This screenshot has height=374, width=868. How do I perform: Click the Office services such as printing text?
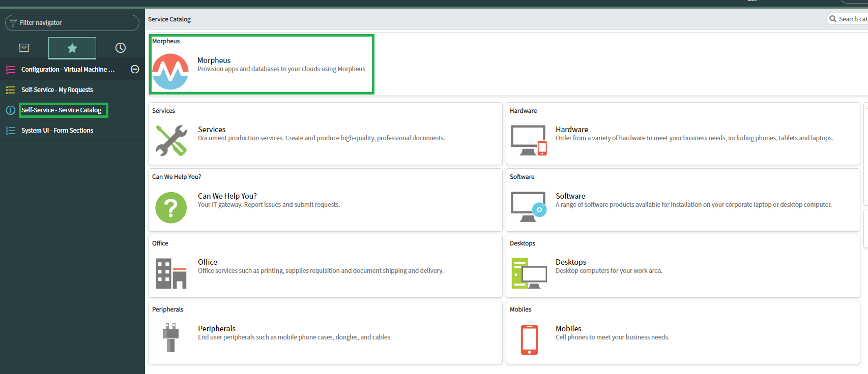pyautogui.click(x=321, y=271)
